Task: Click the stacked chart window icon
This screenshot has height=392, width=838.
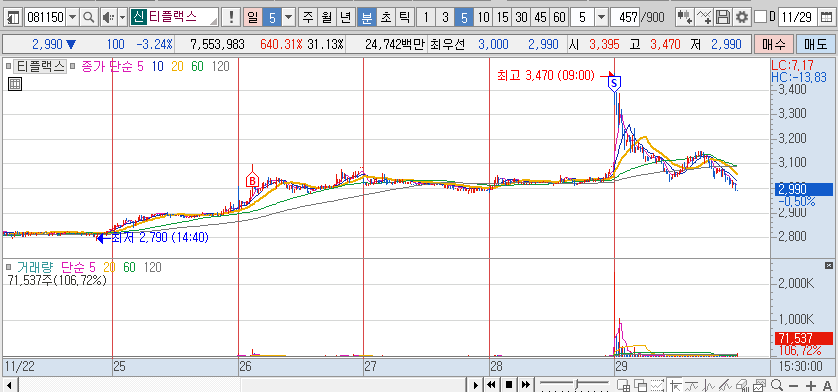Action: (759, 385)
